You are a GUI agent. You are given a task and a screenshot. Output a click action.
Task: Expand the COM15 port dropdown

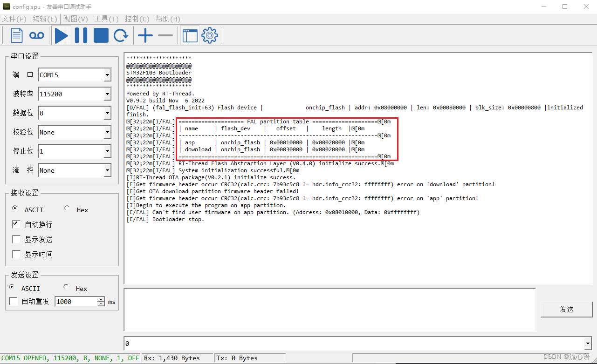(107, 75)
